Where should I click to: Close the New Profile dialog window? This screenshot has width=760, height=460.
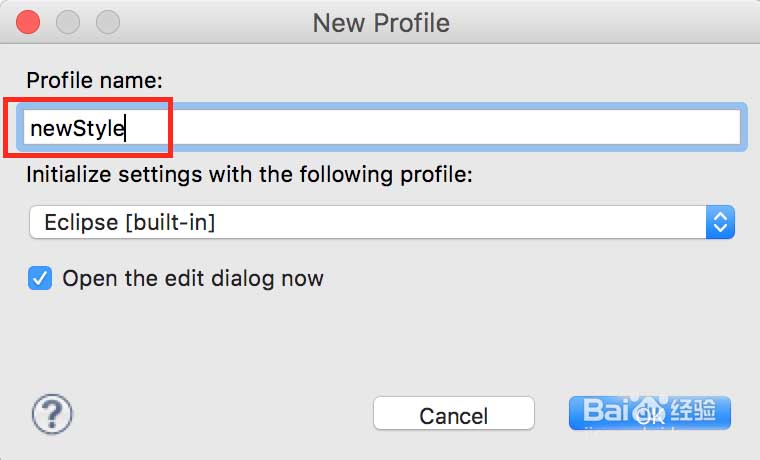point(29,21)
